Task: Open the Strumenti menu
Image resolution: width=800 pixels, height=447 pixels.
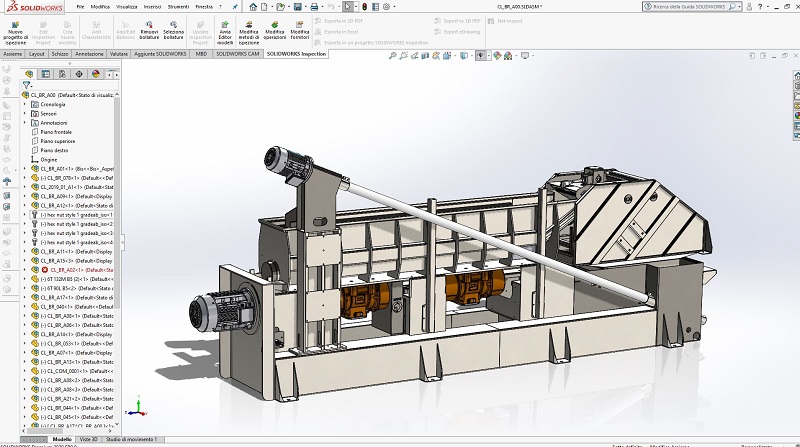Action: click(x=178, y=6)
